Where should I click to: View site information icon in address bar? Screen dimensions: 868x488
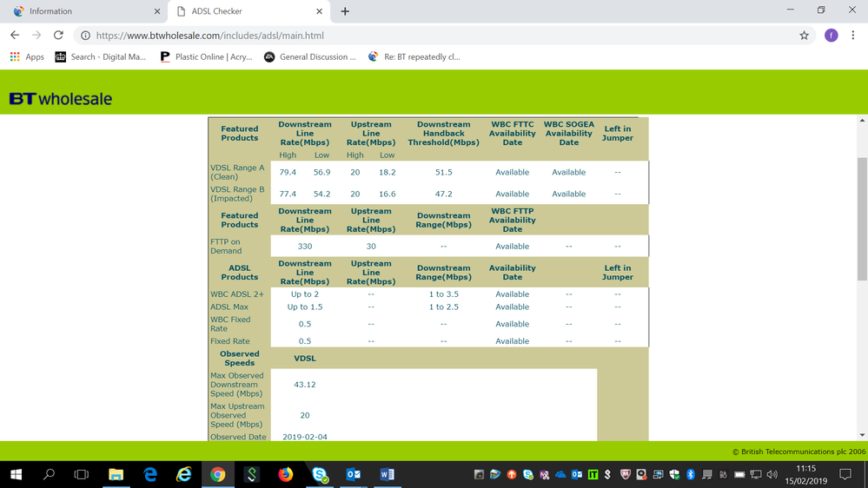pos(85,36)
